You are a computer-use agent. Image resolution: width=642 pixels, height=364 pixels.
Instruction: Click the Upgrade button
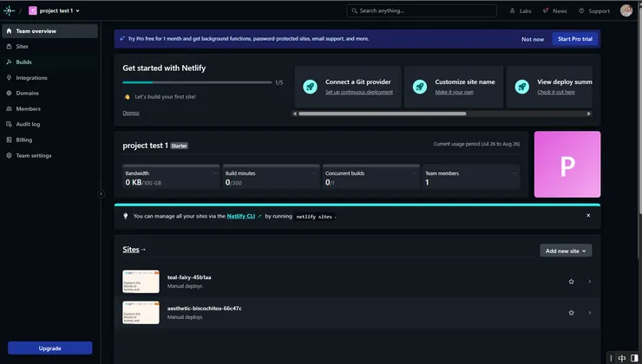50,348
